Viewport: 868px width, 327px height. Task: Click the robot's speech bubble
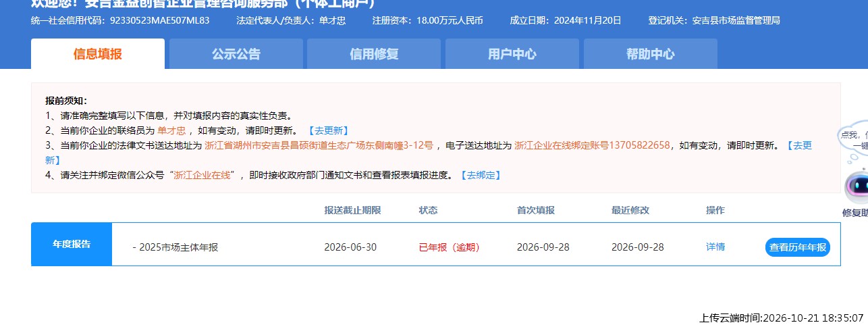854,141
